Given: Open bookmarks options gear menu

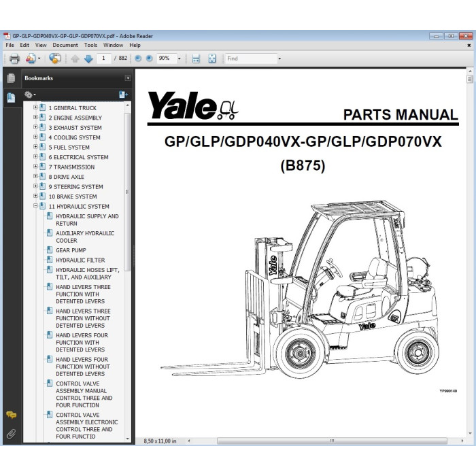Looking at the screenshot, I should (30, 95).
